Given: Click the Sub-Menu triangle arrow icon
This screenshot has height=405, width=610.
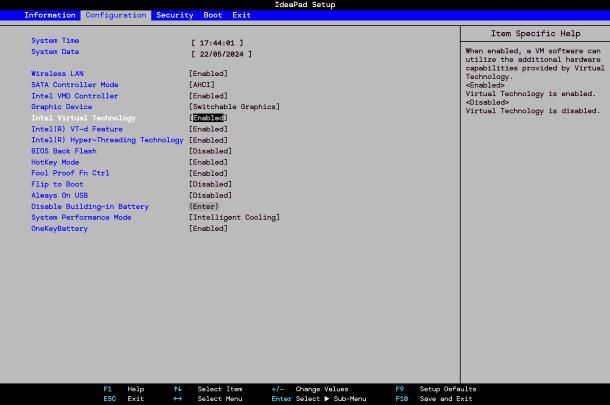Looking at the screenshot, I should 327,399.
